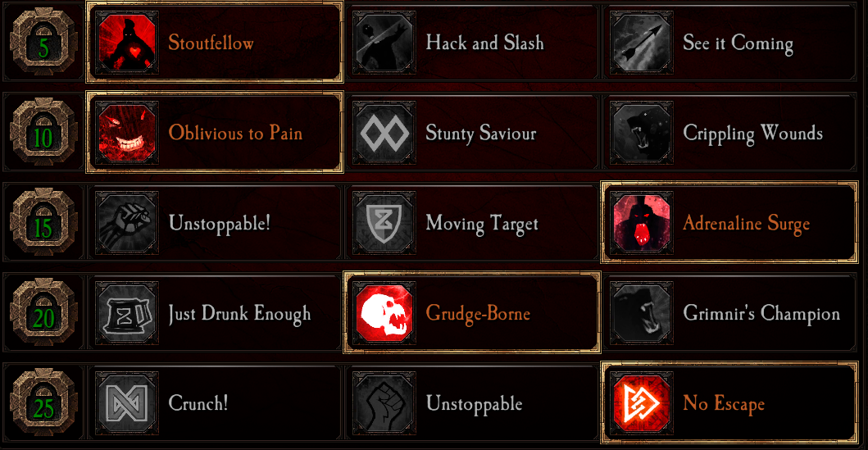Viewport: 868px width, 450px height.
Task: Click the level 20 lock badge
Action: click(43, 313)
